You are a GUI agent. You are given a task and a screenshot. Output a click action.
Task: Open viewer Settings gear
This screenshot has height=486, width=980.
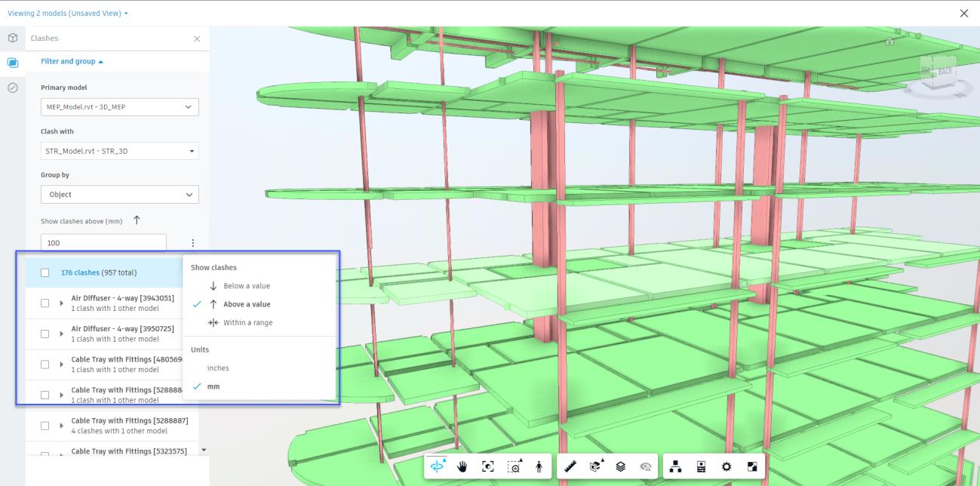pyautogui.click(x=727, y=467)
